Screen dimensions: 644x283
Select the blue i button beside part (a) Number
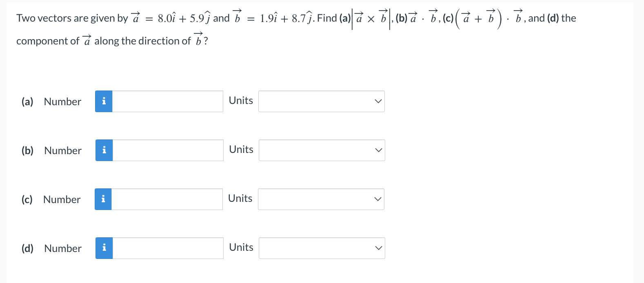point(104,101)
